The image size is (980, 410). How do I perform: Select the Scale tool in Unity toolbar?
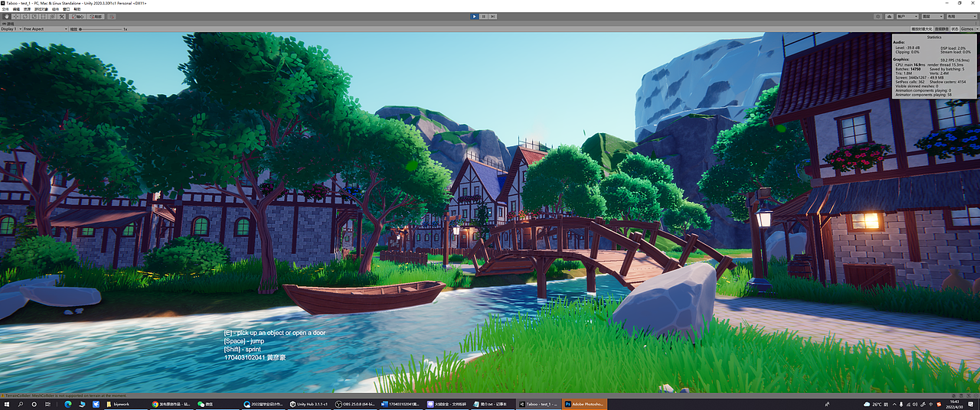(34, 16)
